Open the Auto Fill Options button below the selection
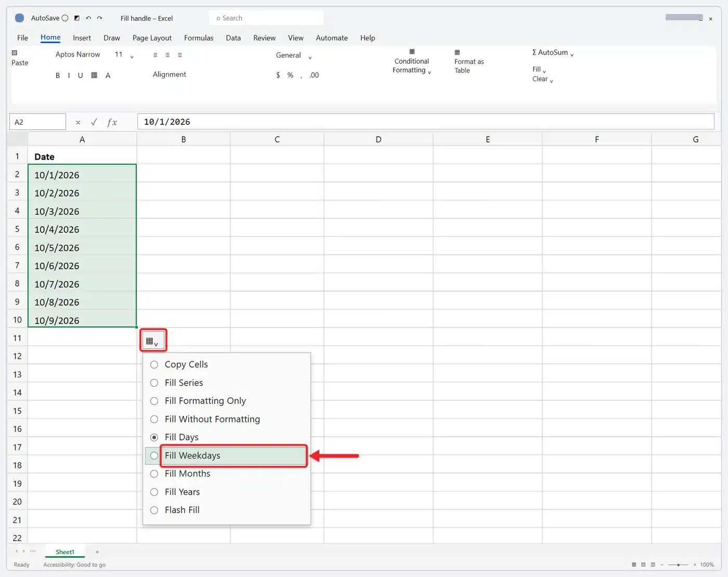This screenshot has height=577, width=728. pyautogui.click(x=152, y=342)
